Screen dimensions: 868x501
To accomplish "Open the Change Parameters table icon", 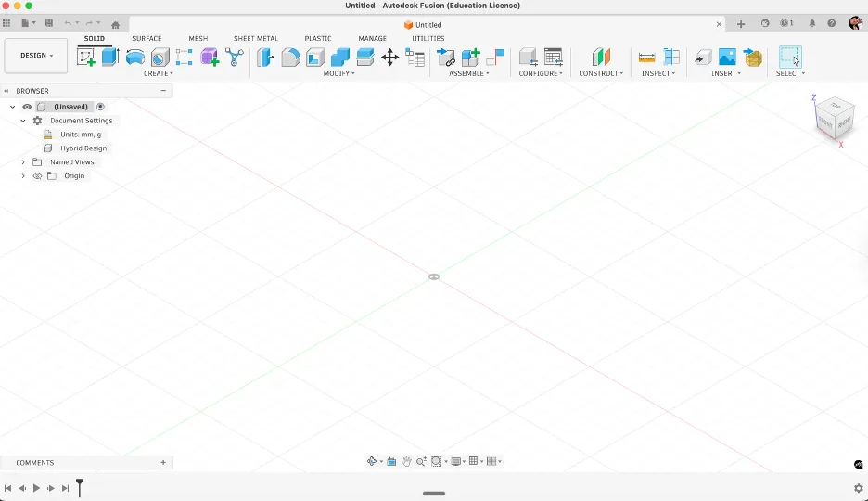I will pos(415,57).
